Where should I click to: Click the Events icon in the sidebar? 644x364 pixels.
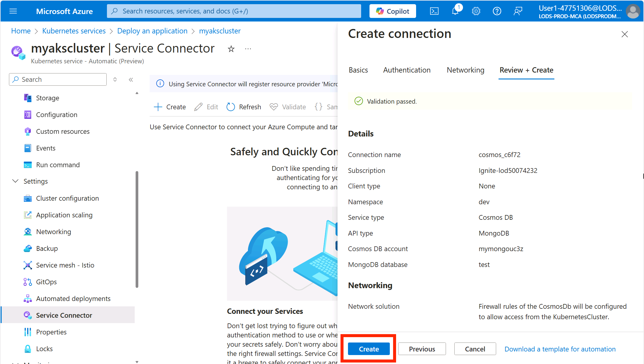click(x=27, y=148)
